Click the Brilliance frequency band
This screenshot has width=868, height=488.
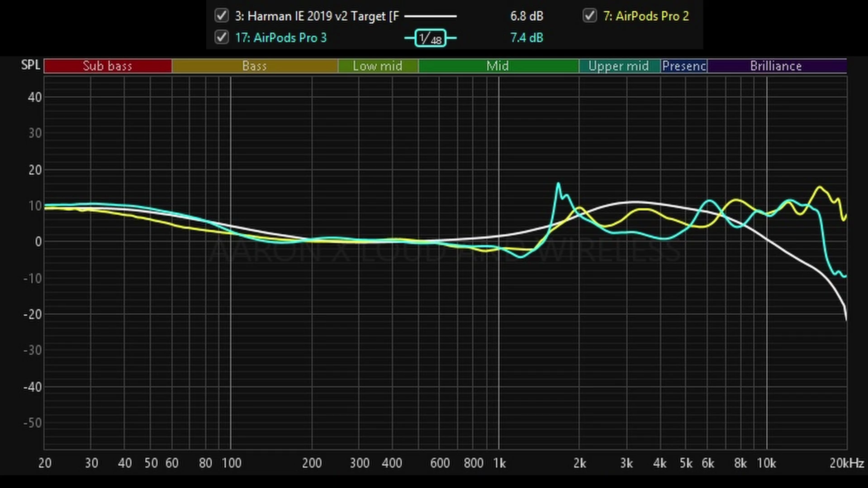tap(777, 66)
